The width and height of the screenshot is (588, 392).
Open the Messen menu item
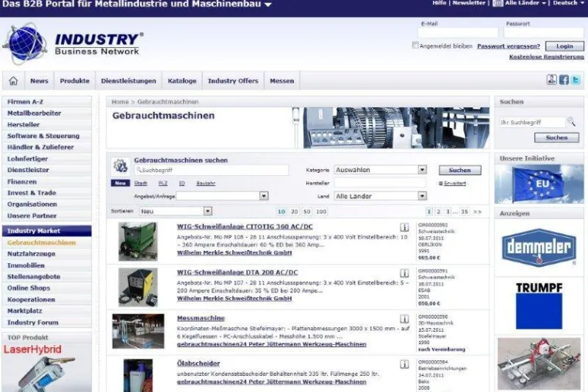point(282,81)
